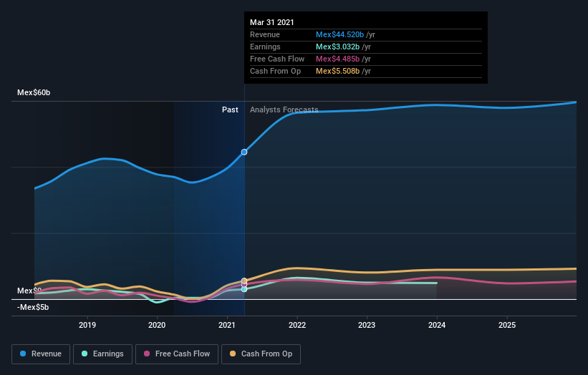Click the blue Revenue data point marker
The image size is (588, 375).
[x=244, y=152]
